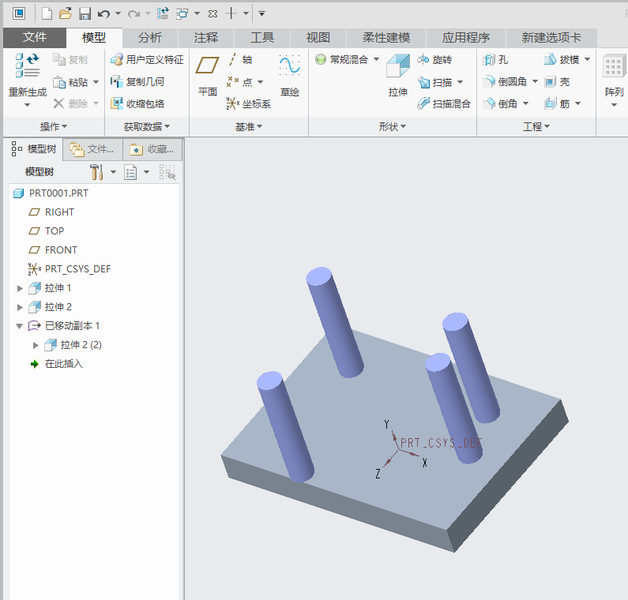Open the 操作 group dropdown
Screen dimensions: 628x600
click(53, 127)
